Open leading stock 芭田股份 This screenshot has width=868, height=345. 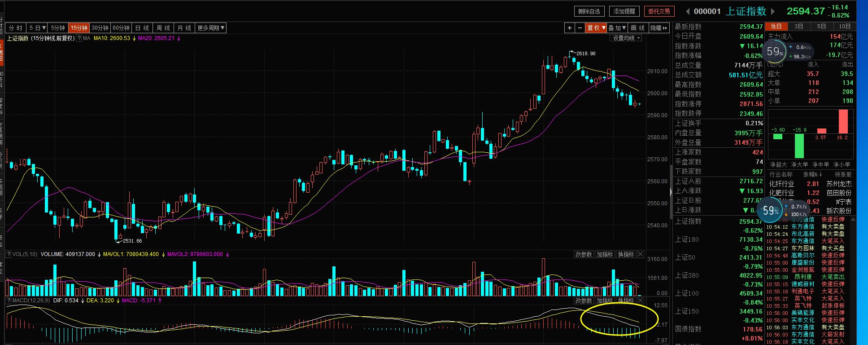click(839, 193)
